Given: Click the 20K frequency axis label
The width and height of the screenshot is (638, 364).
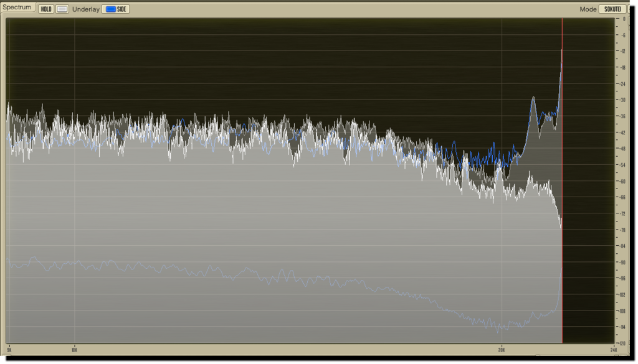Looking at the screenshot, I should pyautogui.click(x=502, y=350).
